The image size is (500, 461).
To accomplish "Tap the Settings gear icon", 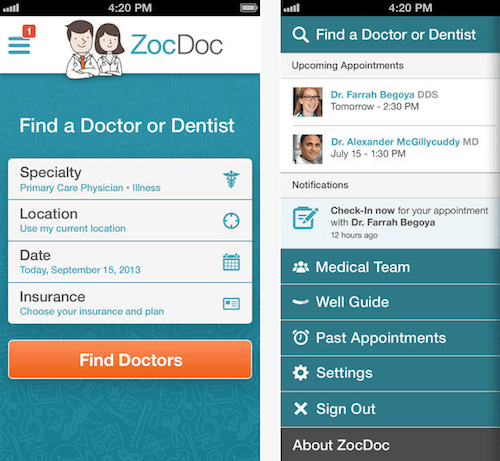I will click(x=301, y=373).
